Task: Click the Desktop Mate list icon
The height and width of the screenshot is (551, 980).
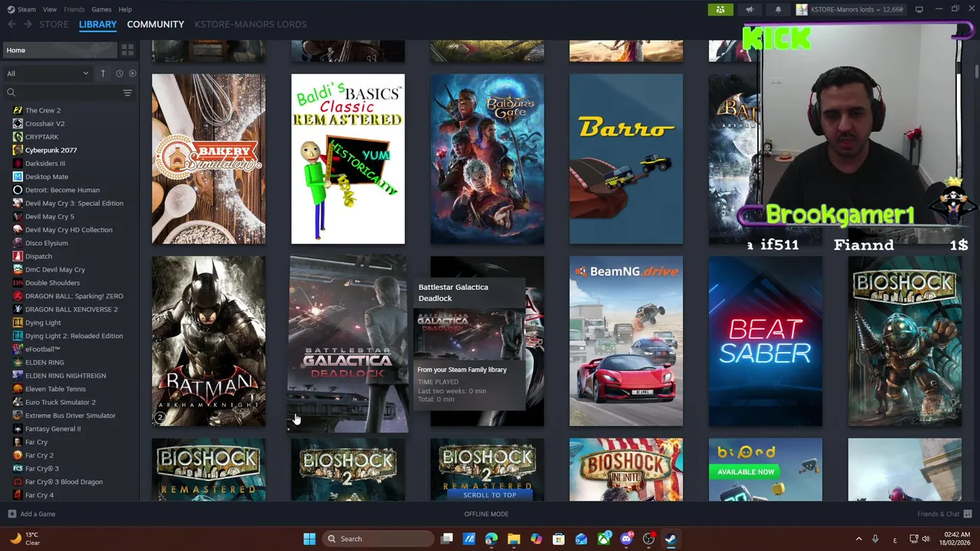Action: click(x=18, y=177)
